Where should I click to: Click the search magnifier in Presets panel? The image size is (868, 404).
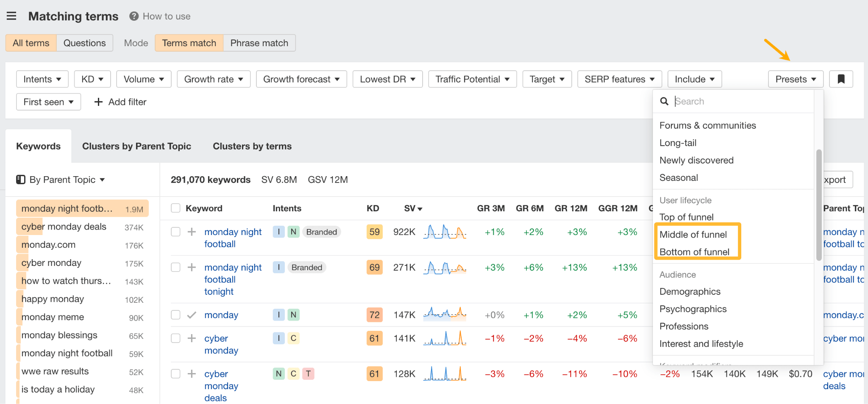664,101
